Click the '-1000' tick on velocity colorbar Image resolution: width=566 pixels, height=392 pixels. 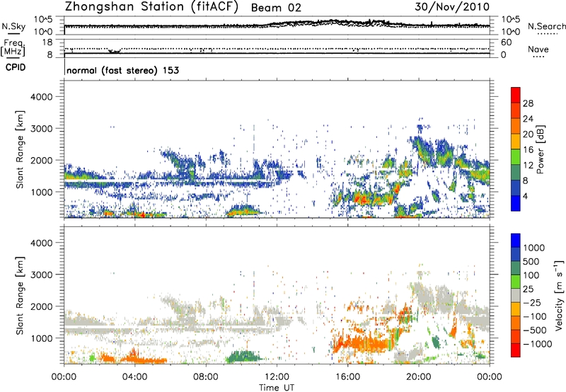tap(537, 344)
